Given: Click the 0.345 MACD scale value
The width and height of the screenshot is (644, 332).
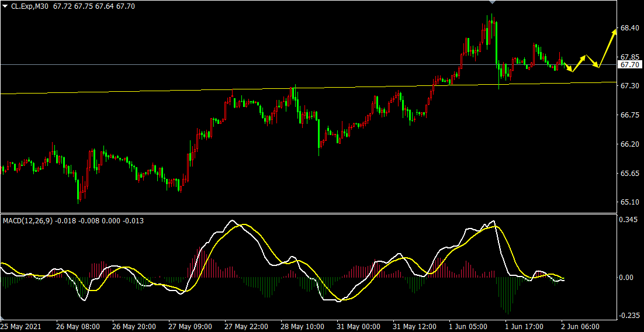Looking at the screenshot, I should [629, 220].
